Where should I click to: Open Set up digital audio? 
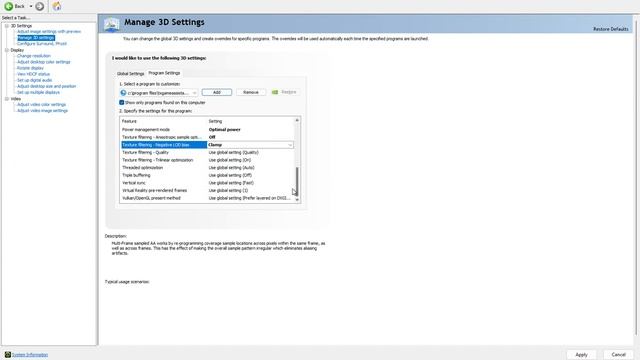(35, 80)
